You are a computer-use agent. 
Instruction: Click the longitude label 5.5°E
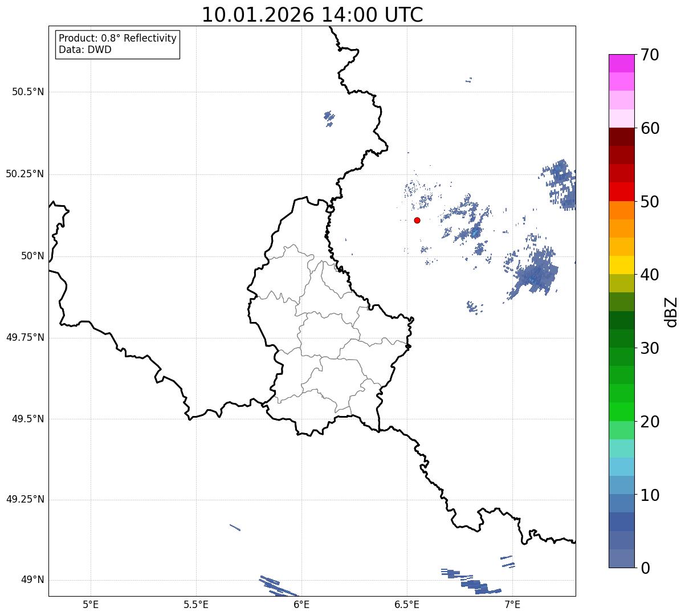pyautogui.click(x=196, y=605)
